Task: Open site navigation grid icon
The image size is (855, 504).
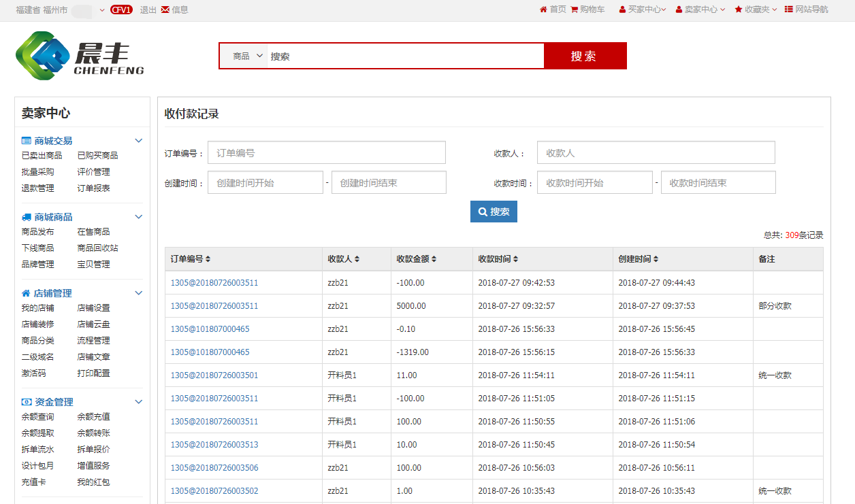Action: (789, 10)
